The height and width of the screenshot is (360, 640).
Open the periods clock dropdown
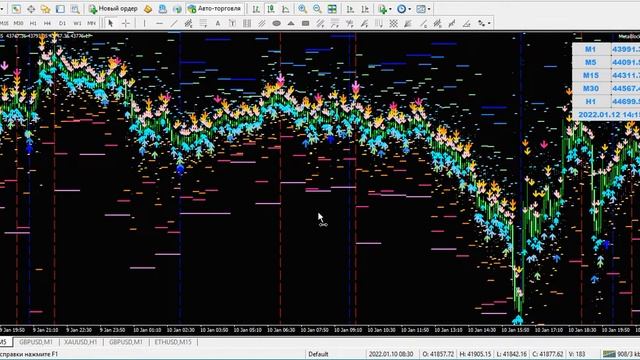click(x=404, y=9)
